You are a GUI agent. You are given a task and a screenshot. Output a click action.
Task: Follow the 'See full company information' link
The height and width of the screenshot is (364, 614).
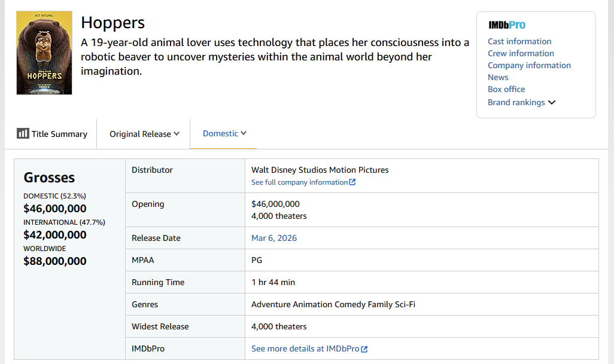(x=299, y=182)
